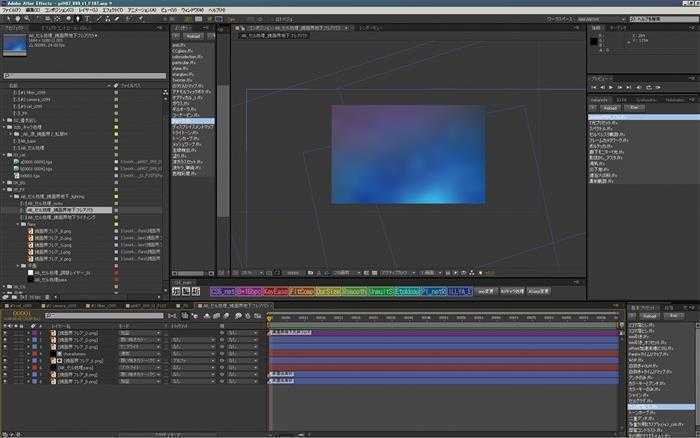
Task: Toggle motion blur icon in timeline
Action: [x=226, y=316]
